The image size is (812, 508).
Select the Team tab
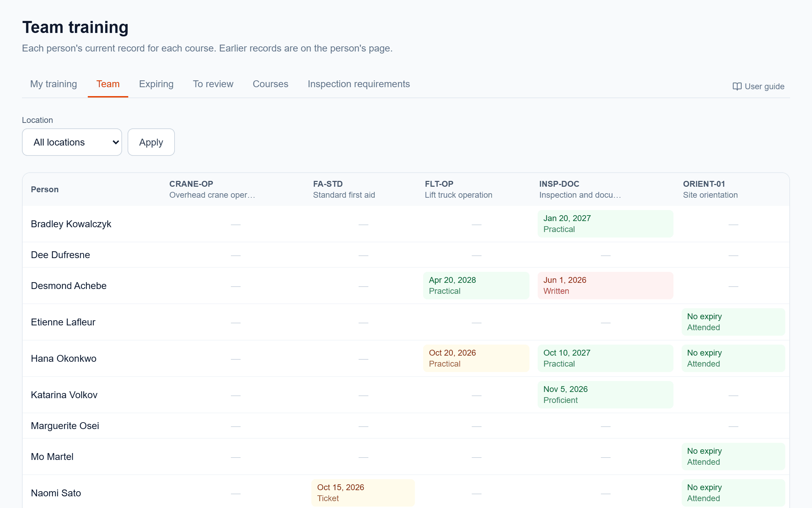coord(108,84)
